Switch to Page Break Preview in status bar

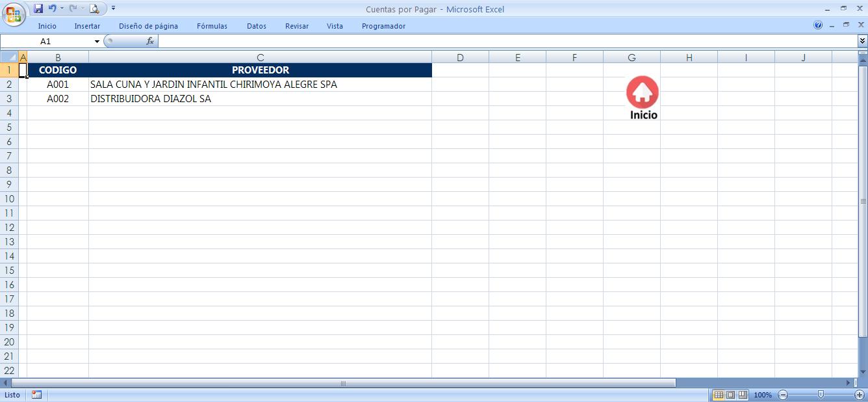pyautogui.click(x=742, y=395)
